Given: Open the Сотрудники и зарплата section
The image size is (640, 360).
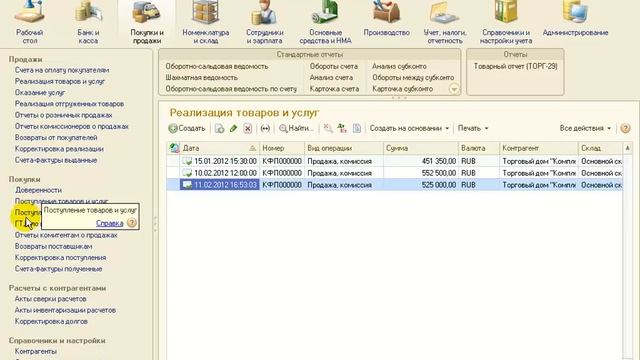Looking at the screenshot, I should pyautogui.click(x=264, y=22).
